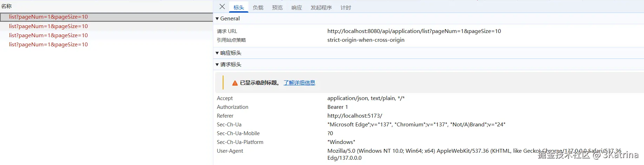
Task: Switch to the 标头 tab
Action: (x=239, y=7)
